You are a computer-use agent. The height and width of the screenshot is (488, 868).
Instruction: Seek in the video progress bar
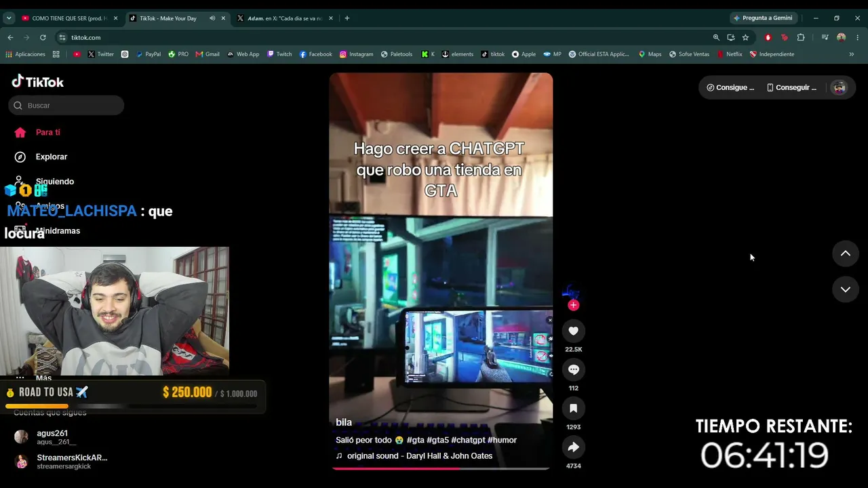tap(441, 468)
